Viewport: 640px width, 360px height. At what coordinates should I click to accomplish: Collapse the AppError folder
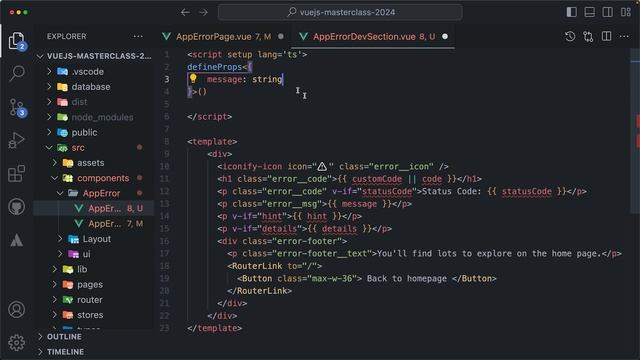pyautogui.click(x=94, y=193)
